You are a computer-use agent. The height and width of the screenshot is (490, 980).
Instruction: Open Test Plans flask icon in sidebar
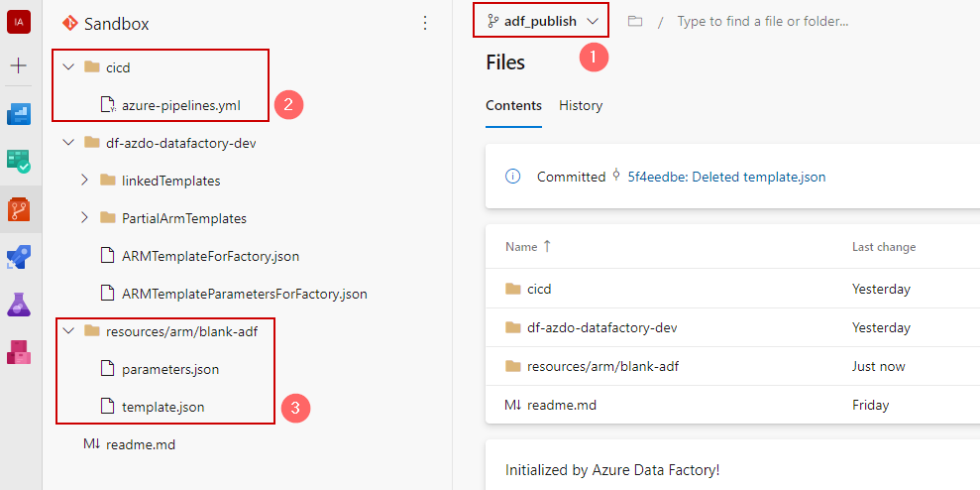pyautogui.click(x=19, y=305)
